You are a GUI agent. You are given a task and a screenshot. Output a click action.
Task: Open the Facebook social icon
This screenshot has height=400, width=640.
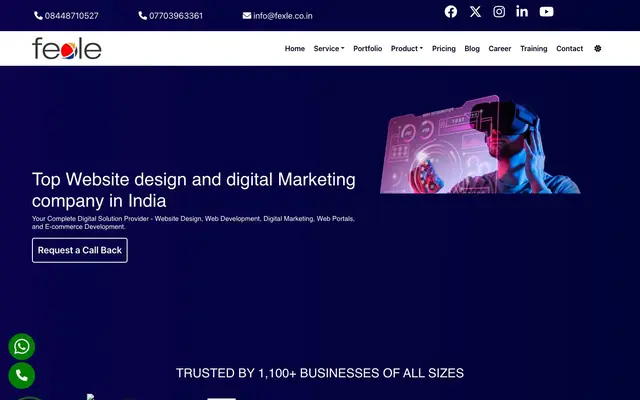point(451,12)
